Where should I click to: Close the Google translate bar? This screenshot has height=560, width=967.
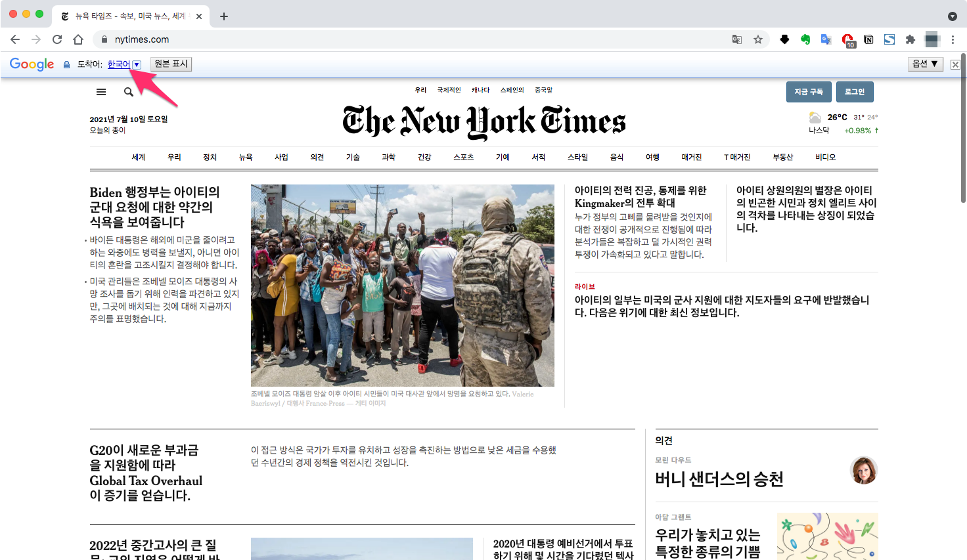coord(955,64)
